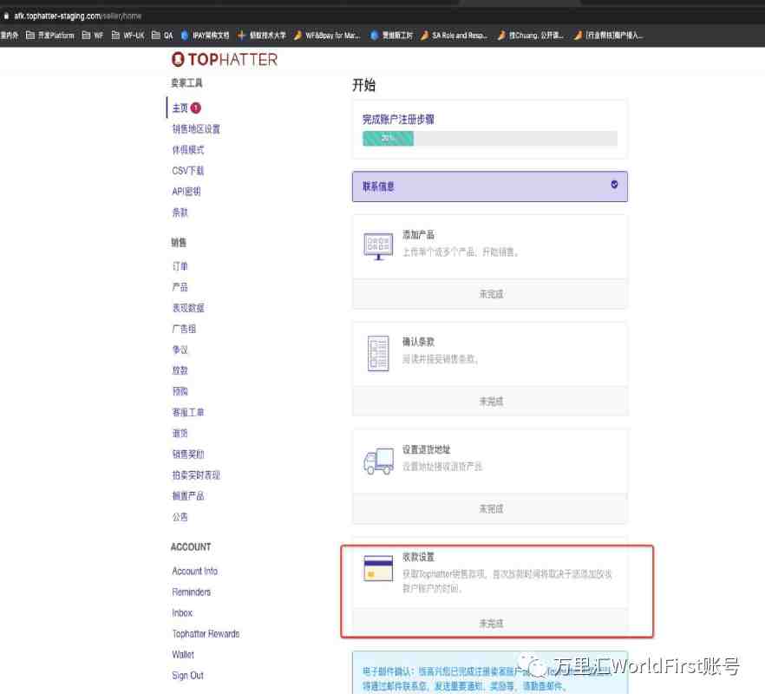Open 订单 in the sidebar

coord(180,265)
